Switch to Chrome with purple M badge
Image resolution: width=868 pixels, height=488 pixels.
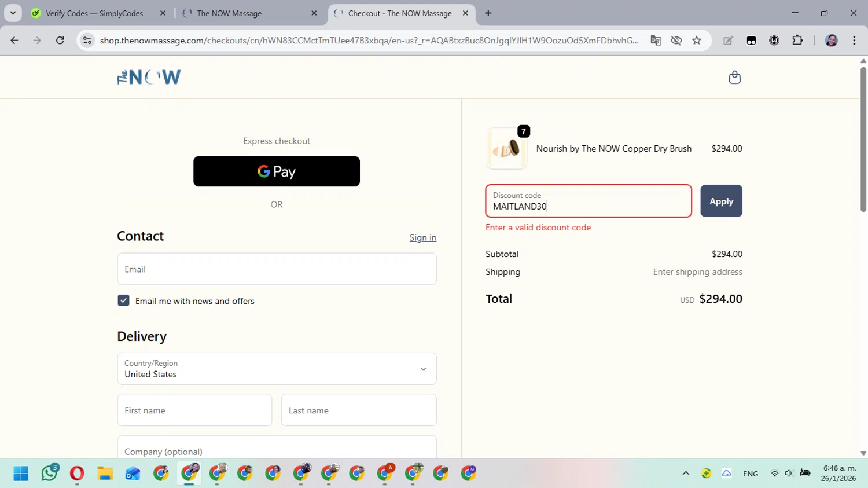click(x=469, y=474)
